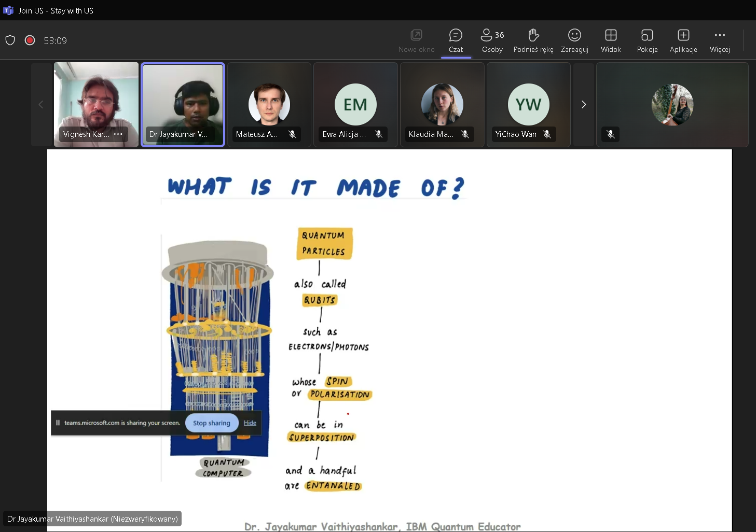The width and height of the screenshot is (756, 532).
Task: Click YiChao Wan's muted microphone icon
Action: click(x=547, y=134)
